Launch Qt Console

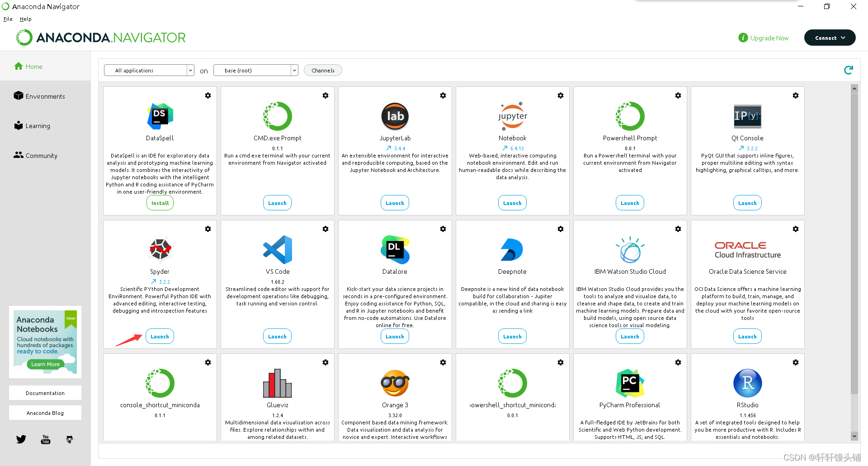point(748,203)
